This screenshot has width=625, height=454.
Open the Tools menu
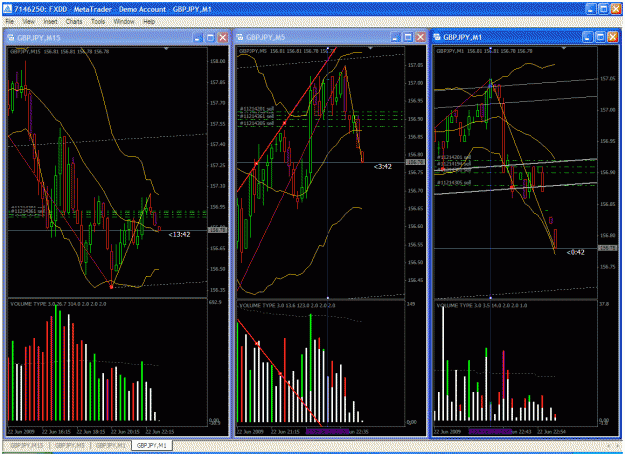click(98, 22)
